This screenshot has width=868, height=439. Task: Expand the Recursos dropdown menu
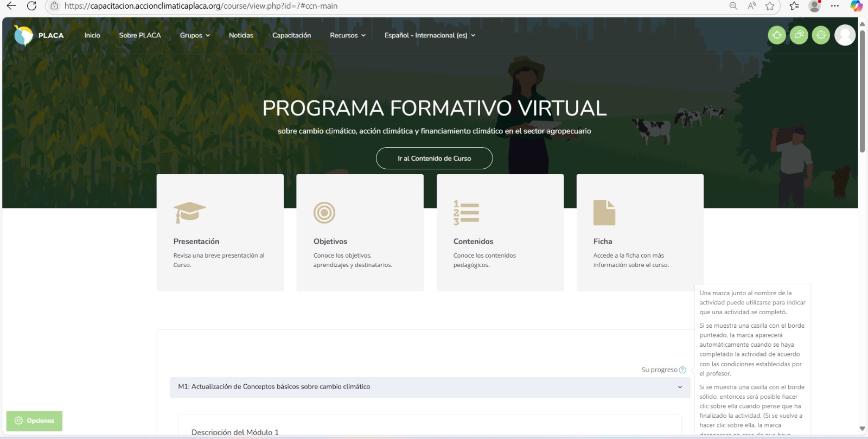[348, 35]
